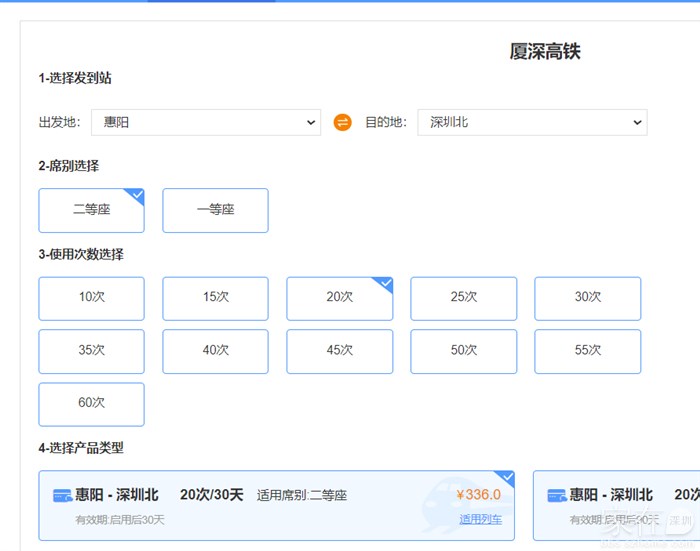Click the card icon on first product
This screenshot has width=700, height=551.
[62, 496]
